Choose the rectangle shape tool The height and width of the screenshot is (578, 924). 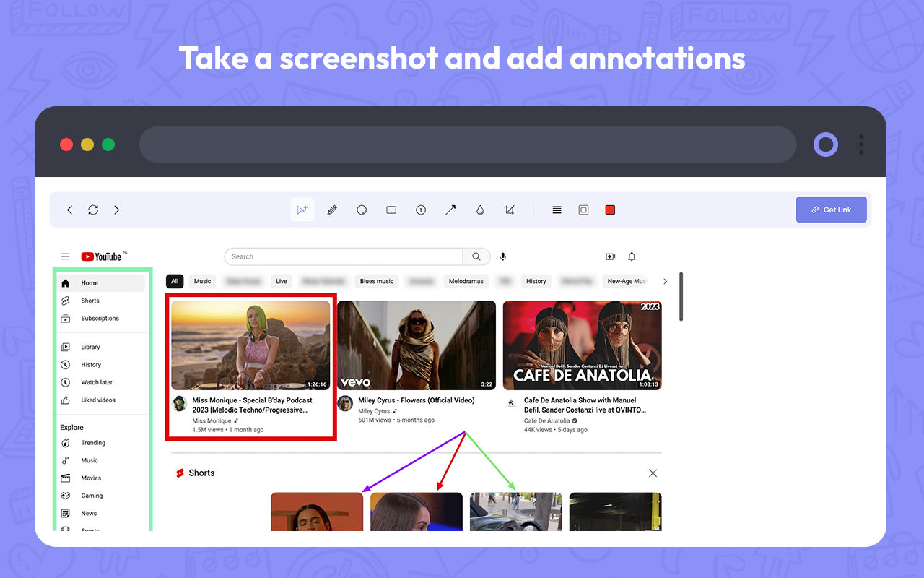[391, 210]
